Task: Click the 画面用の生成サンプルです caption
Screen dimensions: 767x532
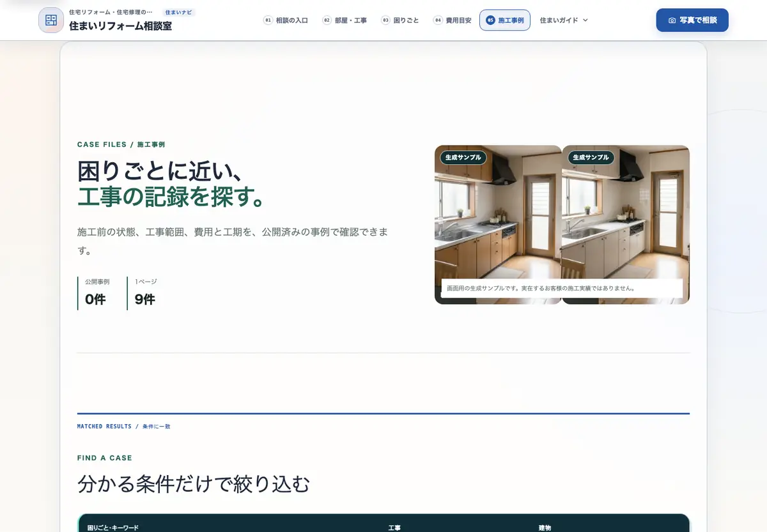Action: pyautogui.click(x=562, y=288)
